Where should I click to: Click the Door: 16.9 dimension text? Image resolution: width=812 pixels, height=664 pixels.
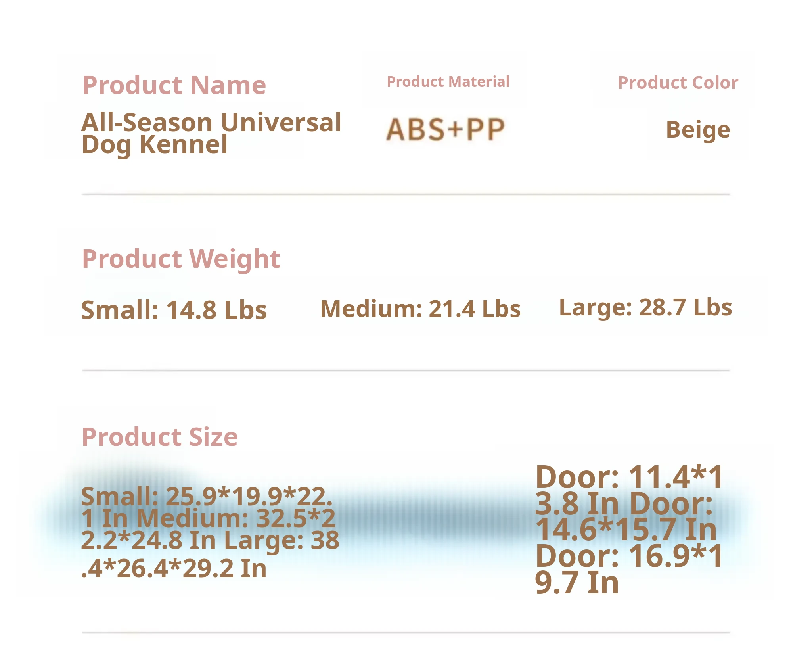click(629, 556)
